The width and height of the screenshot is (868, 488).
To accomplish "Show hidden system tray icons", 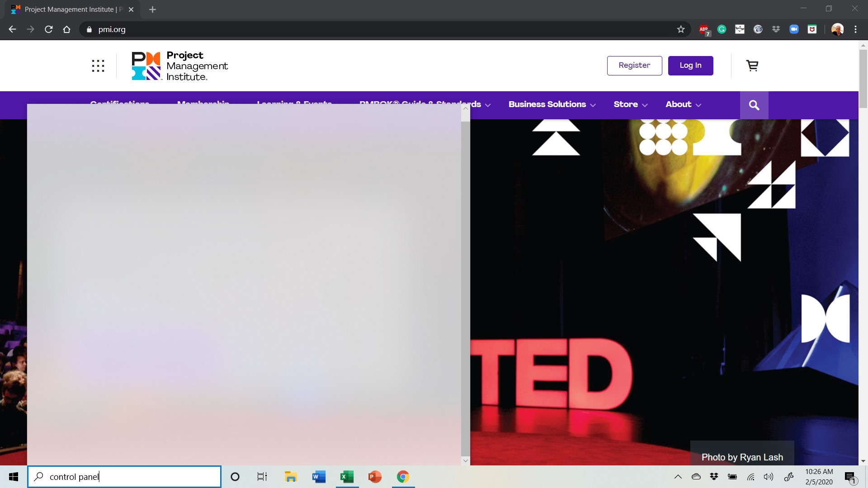I will (x=678, y=477).
